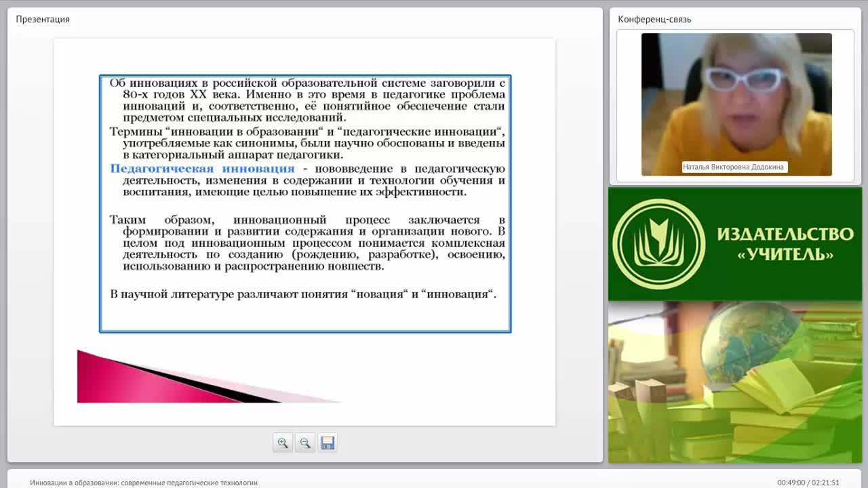Image resolution: width=868 pixels, height=488 pixels.
Task: Click the webinar title Инновации в образовании
Action: click(144, 483)
